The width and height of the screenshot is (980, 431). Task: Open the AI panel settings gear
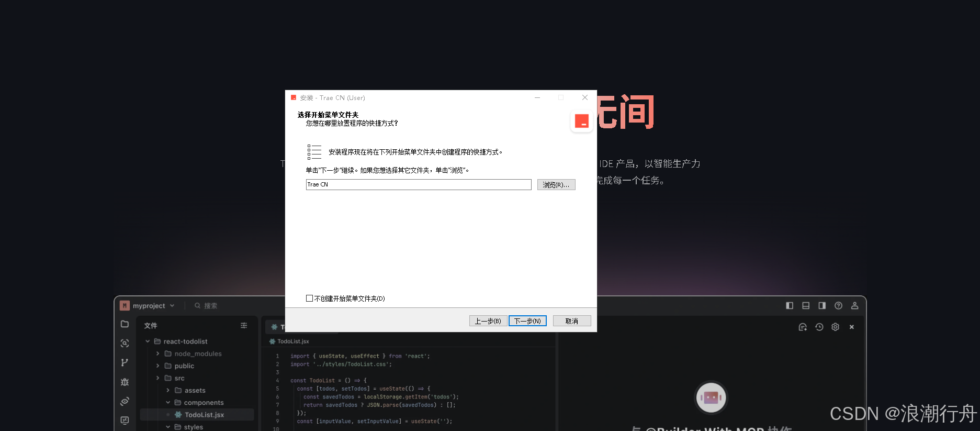836,327
